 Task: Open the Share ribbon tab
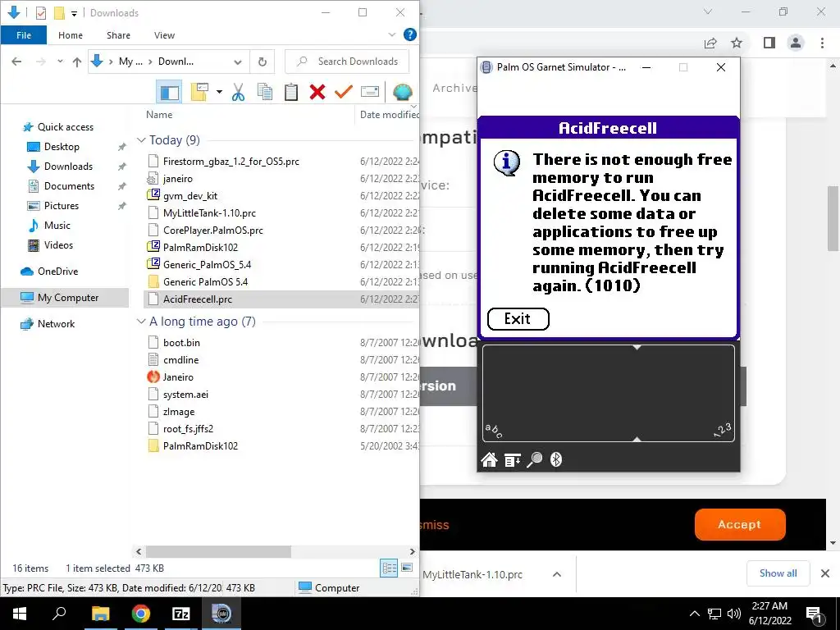point(118,35)
